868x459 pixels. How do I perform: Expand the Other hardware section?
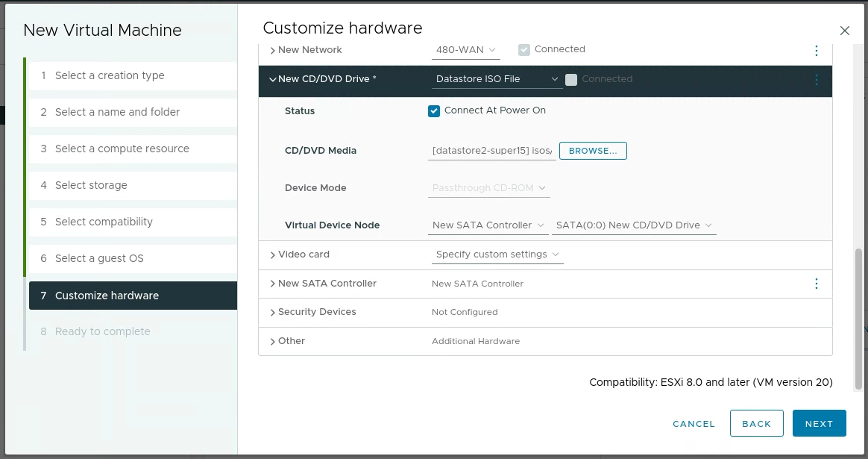click(272, 342)
